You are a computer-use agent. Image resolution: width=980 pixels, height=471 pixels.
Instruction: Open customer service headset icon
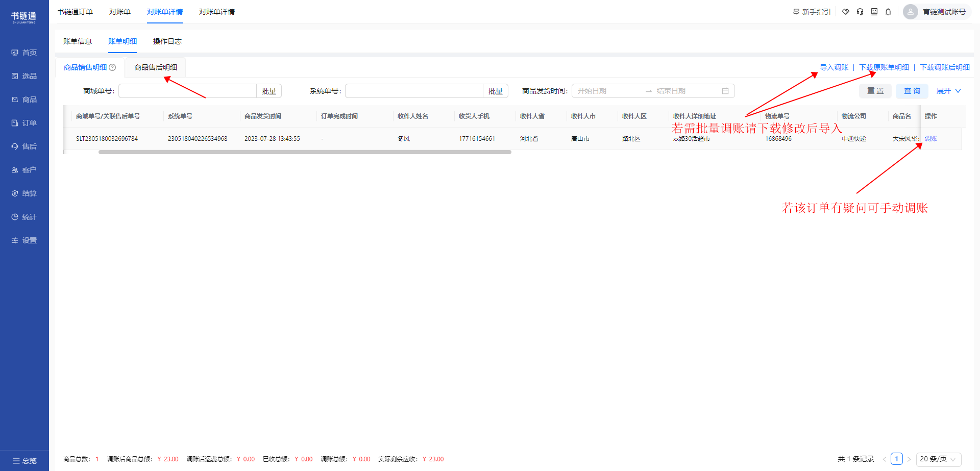pos(860,12)
